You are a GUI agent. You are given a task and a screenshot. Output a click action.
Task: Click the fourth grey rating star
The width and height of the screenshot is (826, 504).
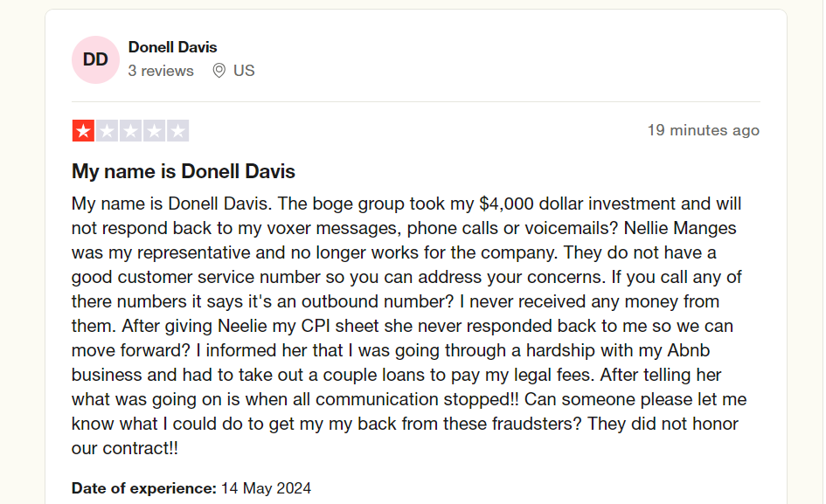[155, 131]
